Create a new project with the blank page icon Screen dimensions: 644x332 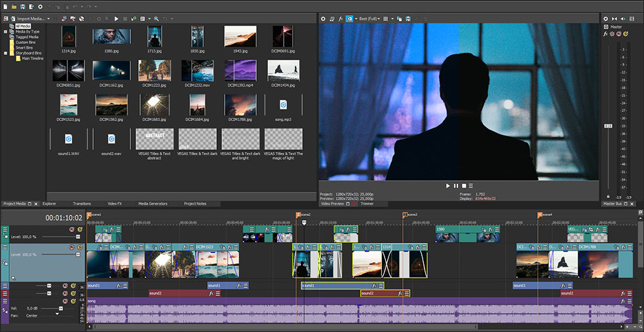(x=5, y=7)
